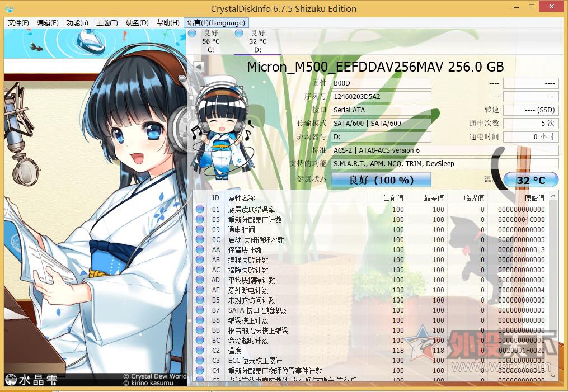Click the status orb for attribute C3
The image size is (568, 392).
coord(200,361)
